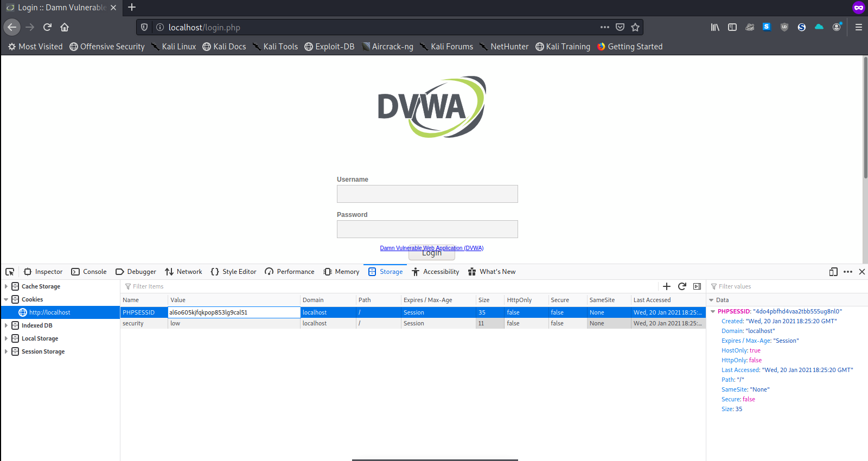Go back to the previous page

click(12, 27)
